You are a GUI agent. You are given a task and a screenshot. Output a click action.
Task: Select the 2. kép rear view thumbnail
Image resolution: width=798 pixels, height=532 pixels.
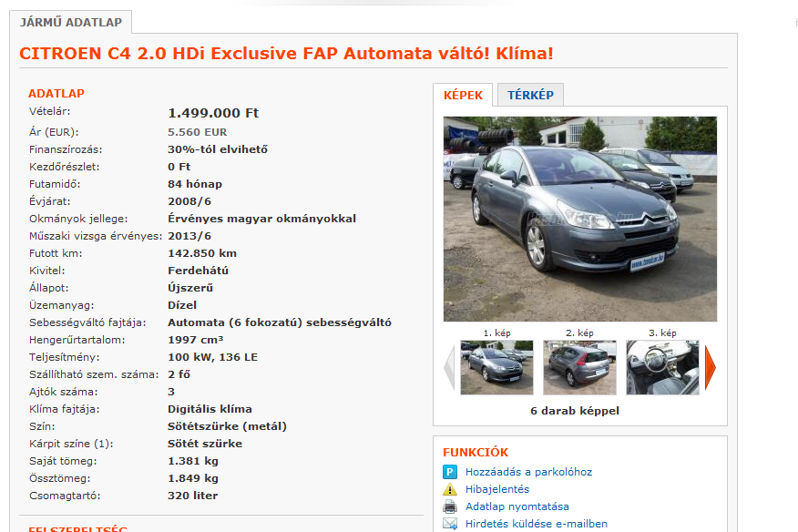[x=579, y=367]
